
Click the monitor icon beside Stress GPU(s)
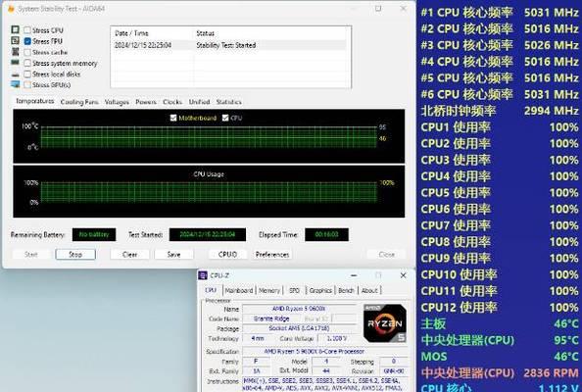pos(16,84)
